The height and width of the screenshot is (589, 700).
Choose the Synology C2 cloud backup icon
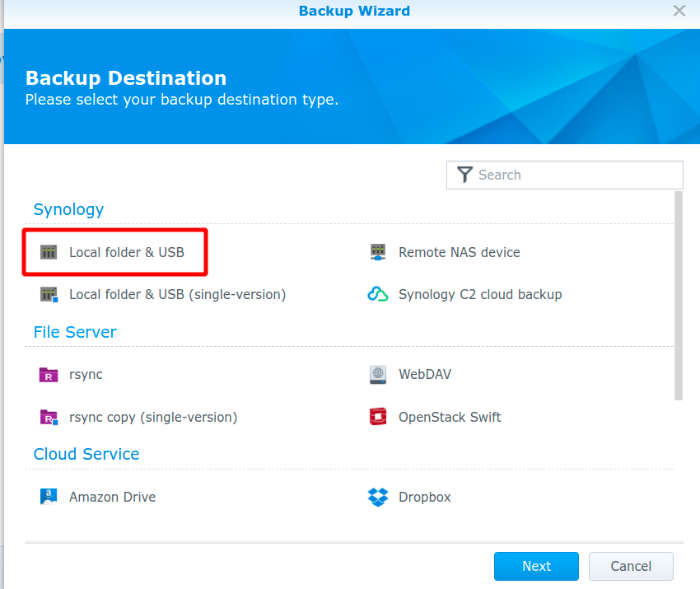(x=377, y=294)
